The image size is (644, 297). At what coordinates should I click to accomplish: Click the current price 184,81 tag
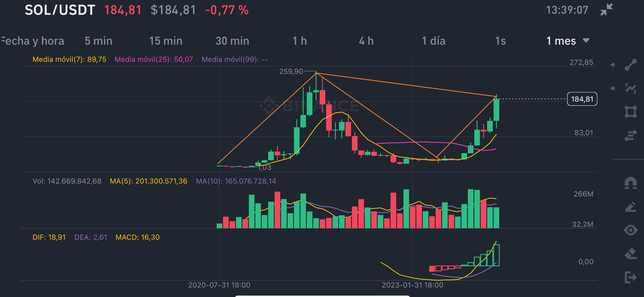[x=582, y=99]
